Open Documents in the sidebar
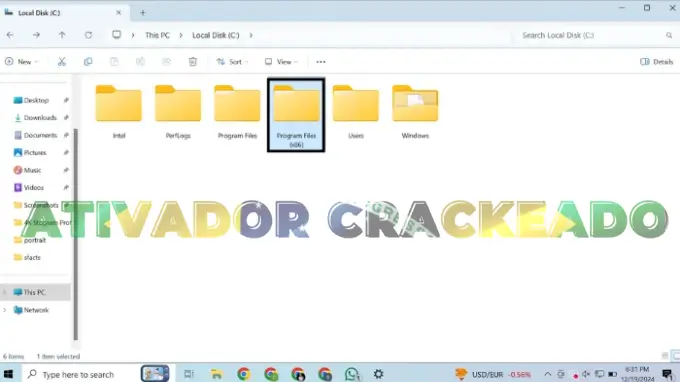This screenshot has height=382, width=680. pyautogui.click(x=40, y=135)
